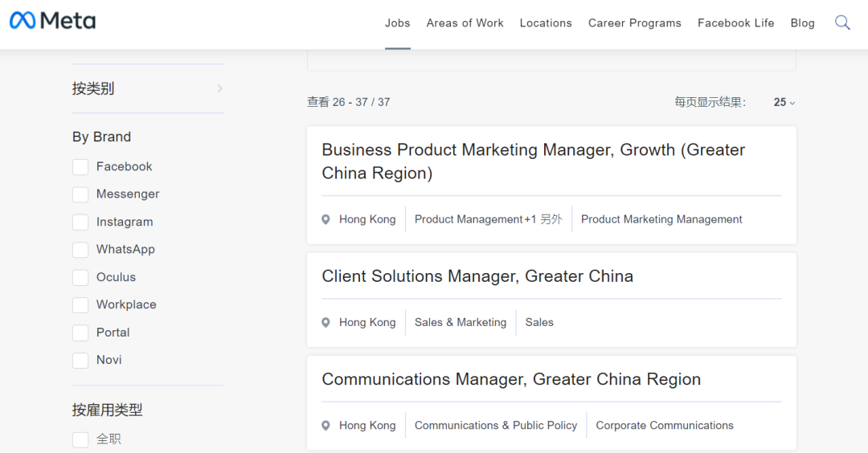This screenshot has width=868, height=453.
Task: Select the Oculus brand checkbox
Action: pos(80,278)
